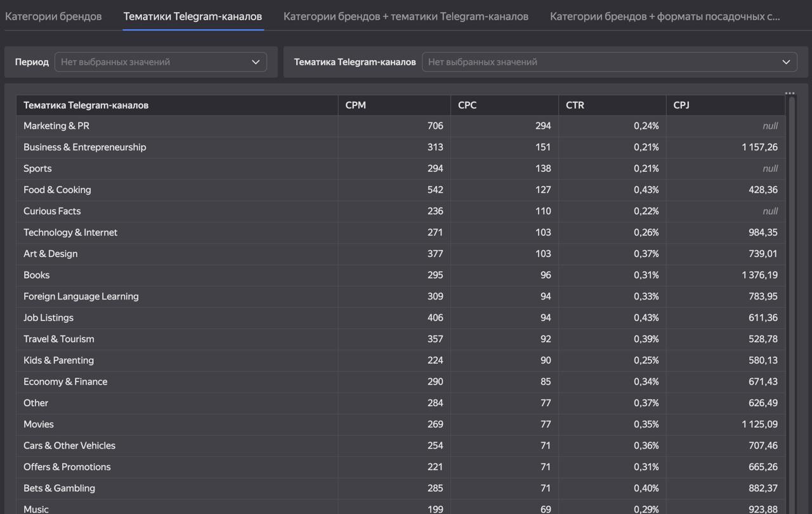This screenshot has width=812, height=514.
Task: Select the Тематики Telegram-каналов tab
Action: (x=193, y=16)
